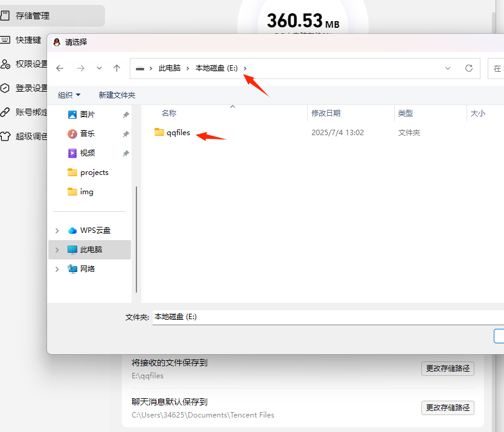
Task: Select Videos (视频) in navigation pane
Action: click(87, 153)
